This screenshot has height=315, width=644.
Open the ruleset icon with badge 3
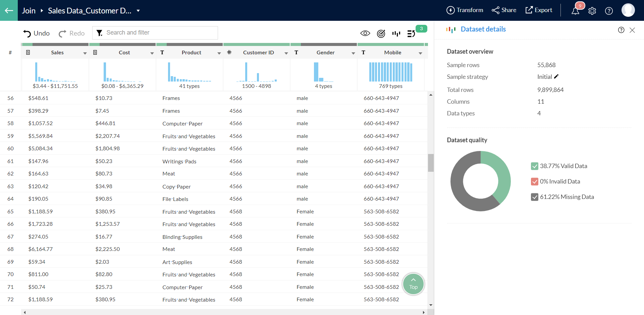411,34
